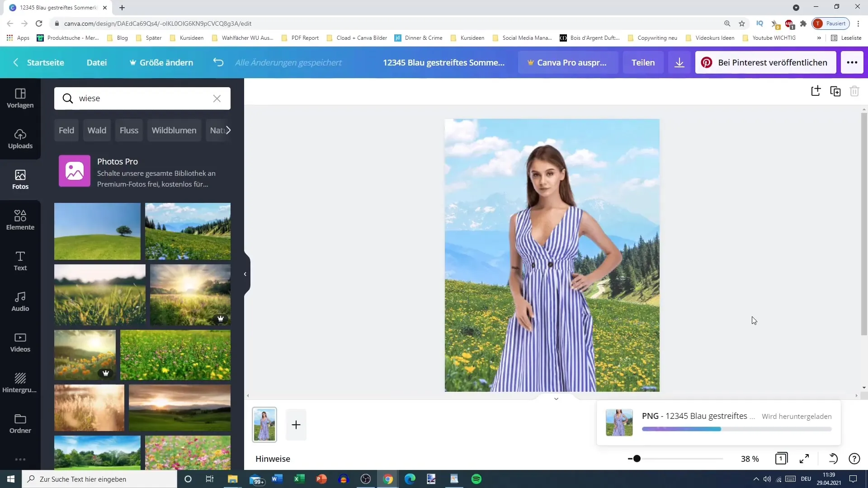
Task: Click the download arrow button
Action: click(x=679, y=62)
